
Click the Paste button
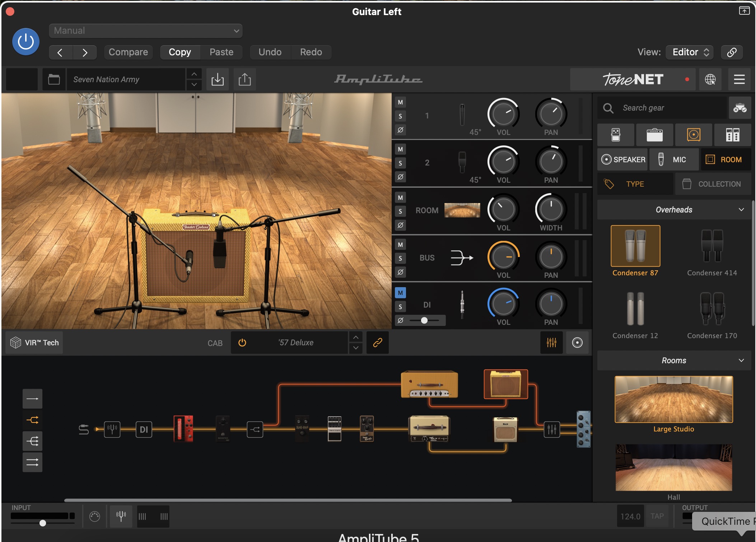[221, 52]
